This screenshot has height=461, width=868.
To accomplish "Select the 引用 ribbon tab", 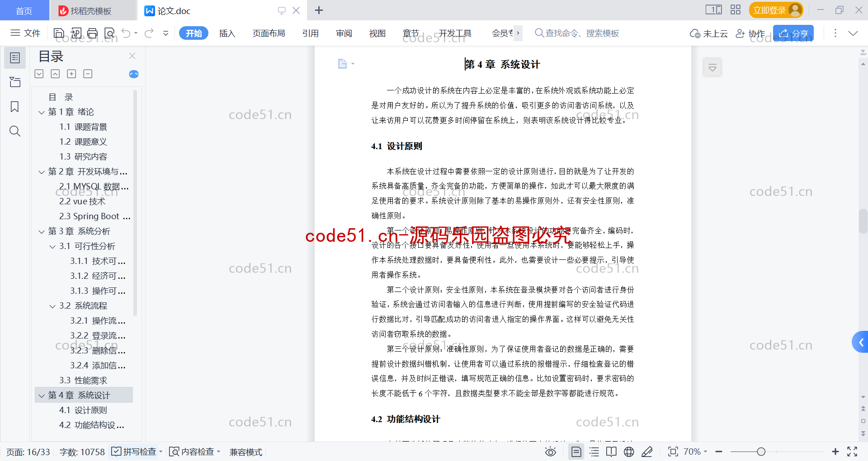I will coord(311,33).
